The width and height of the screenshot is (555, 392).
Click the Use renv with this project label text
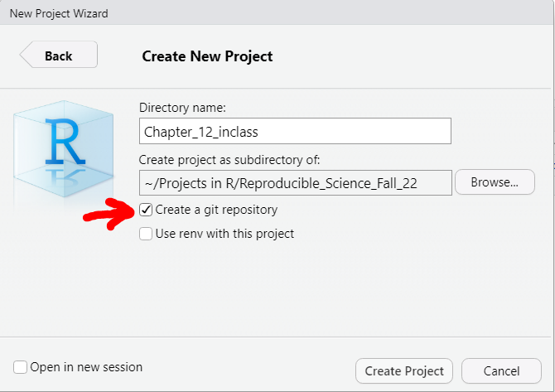click(x=224, y=234)
